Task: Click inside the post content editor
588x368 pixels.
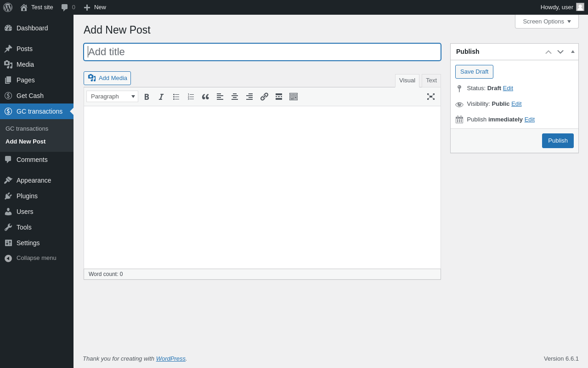Action: pyautogui.click(x=262, y=187)
